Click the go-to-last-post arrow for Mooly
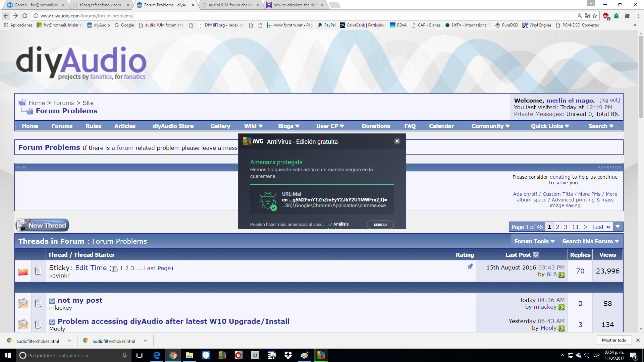The height and width of the screenshot is (362, 644). [x=561, y=328]
